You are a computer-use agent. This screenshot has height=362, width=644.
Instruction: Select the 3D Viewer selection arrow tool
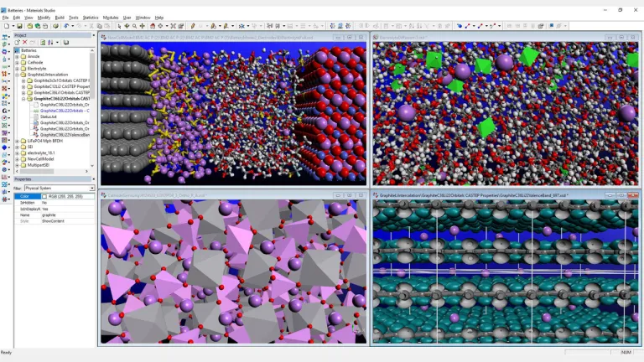pos(119,26)
